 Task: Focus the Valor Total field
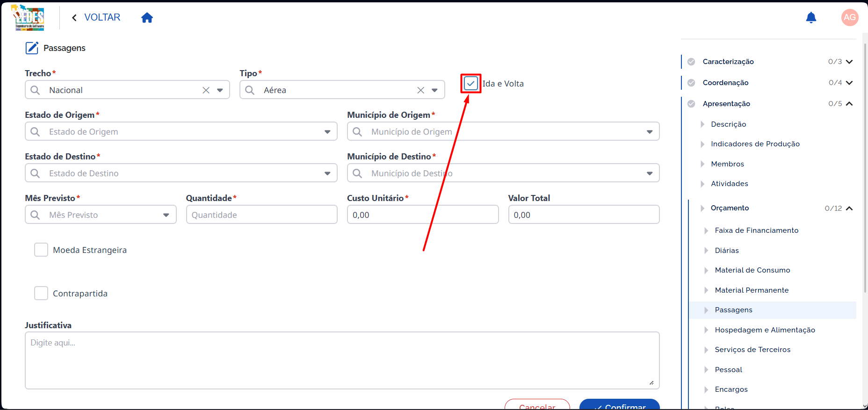point(584,215)
